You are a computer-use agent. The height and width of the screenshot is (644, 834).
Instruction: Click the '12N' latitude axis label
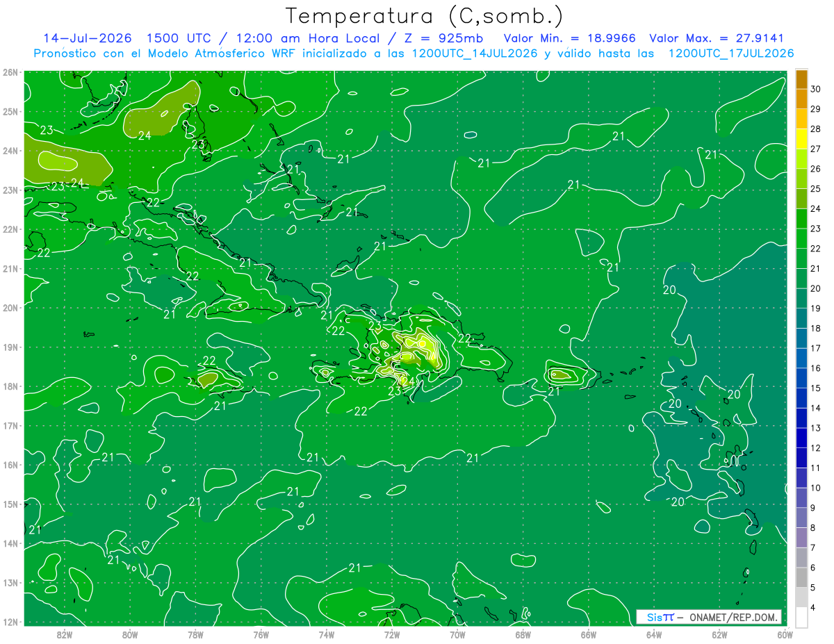coord(11,622)
